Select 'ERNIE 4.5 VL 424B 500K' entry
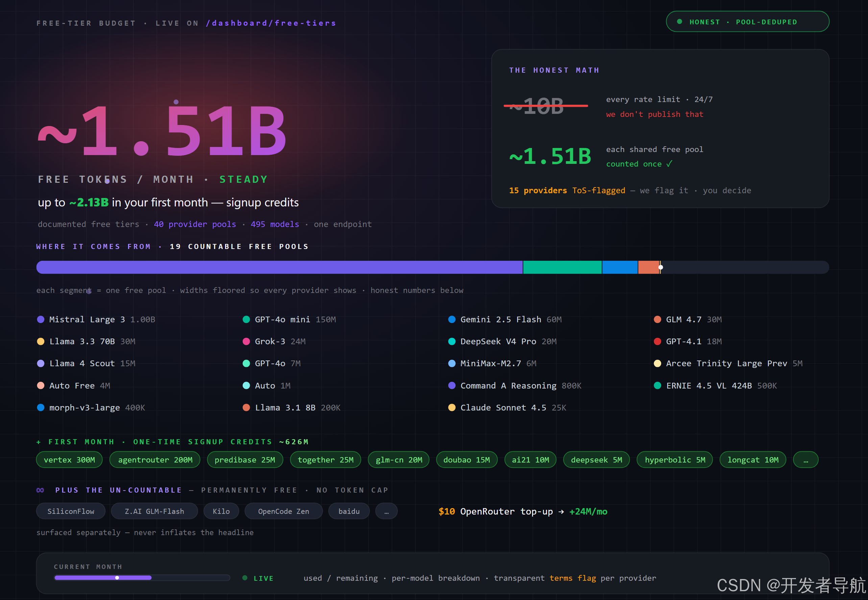This screenshot has height=600, width=868. 715,386
